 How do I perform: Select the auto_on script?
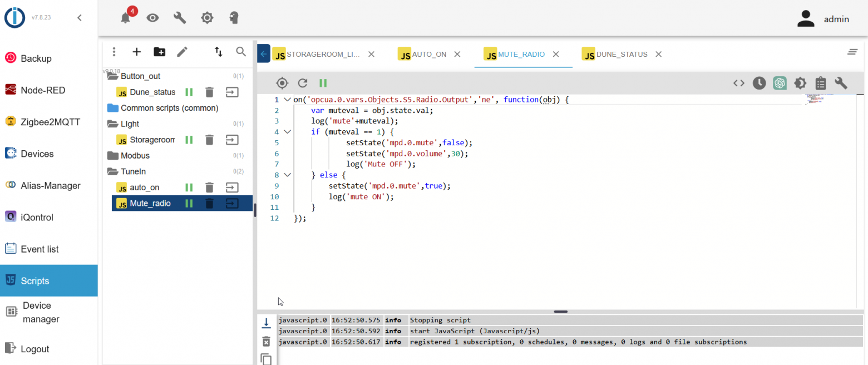click(144, 188)
